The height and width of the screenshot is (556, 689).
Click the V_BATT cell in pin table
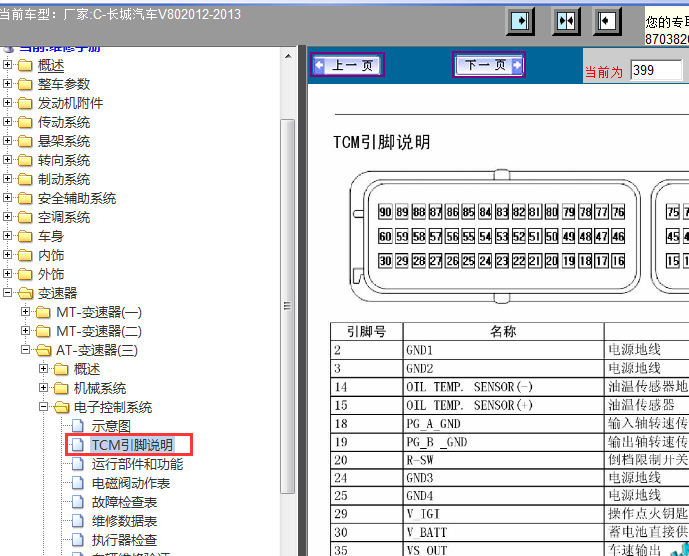click(x=503, y=532)
